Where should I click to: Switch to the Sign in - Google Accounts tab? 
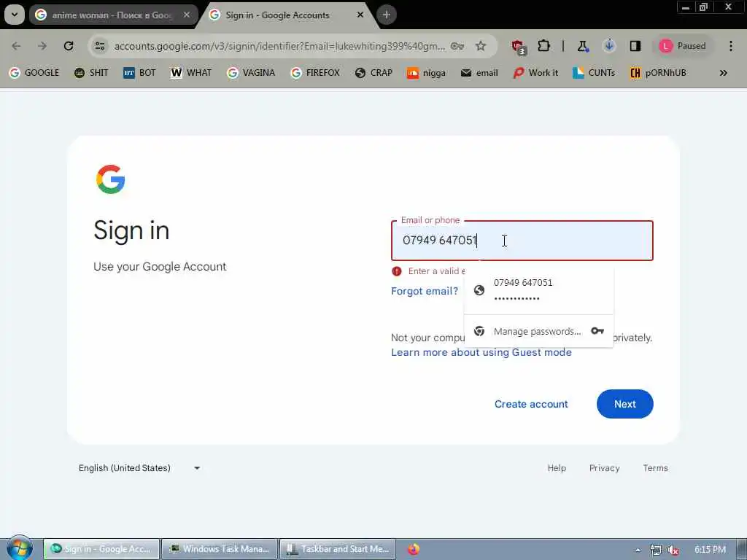287,15
